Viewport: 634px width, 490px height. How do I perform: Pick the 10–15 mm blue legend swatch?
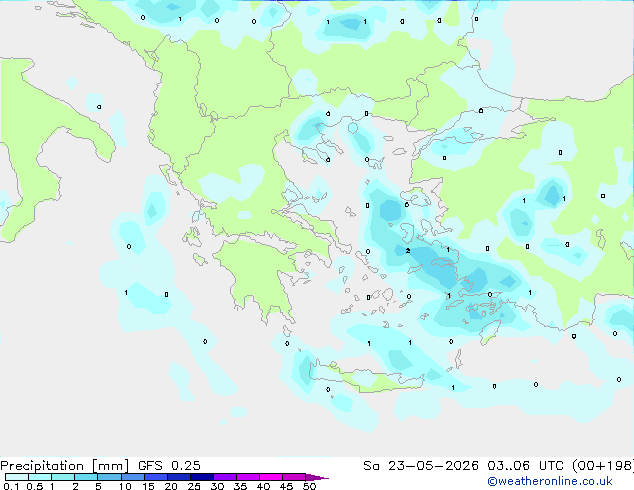coord(132,477)
